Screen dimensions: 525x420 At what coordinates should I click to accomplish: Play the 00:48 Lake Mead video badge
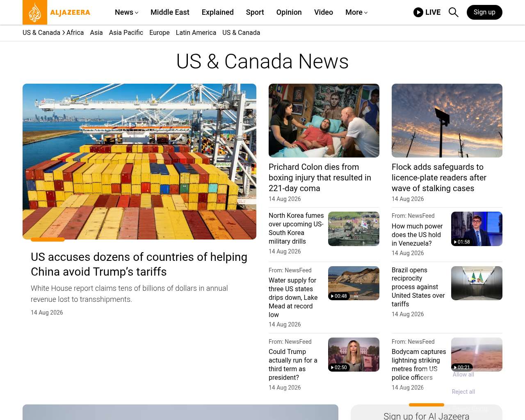click(x=339, y=296)
